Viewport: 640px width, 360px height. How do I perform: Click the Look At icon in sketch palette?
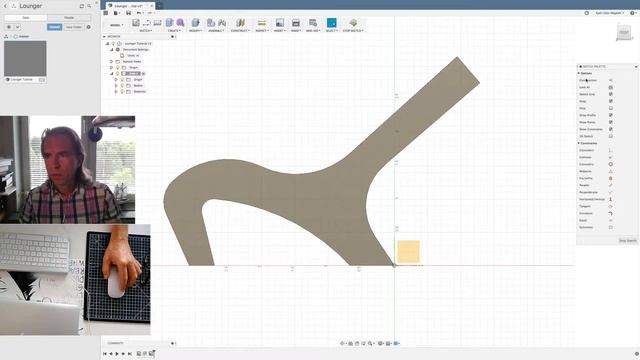611,87
